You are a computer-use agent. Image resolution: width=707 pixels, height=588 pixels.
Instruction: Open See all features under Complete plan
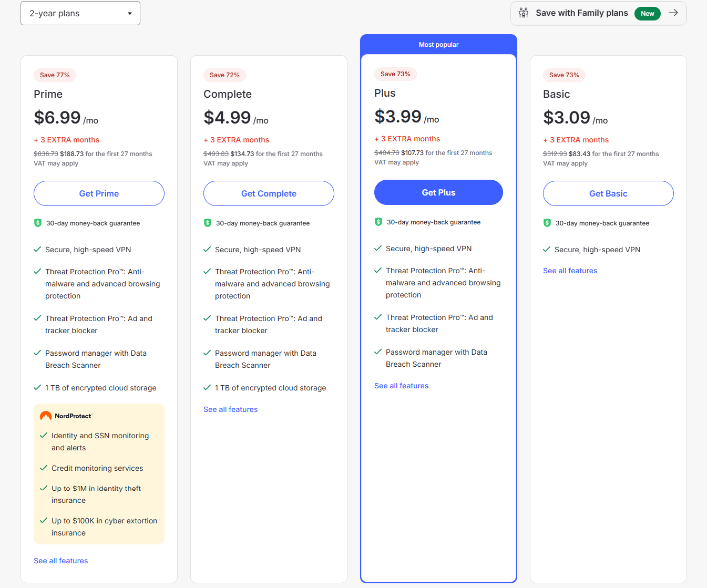point(231,409)
